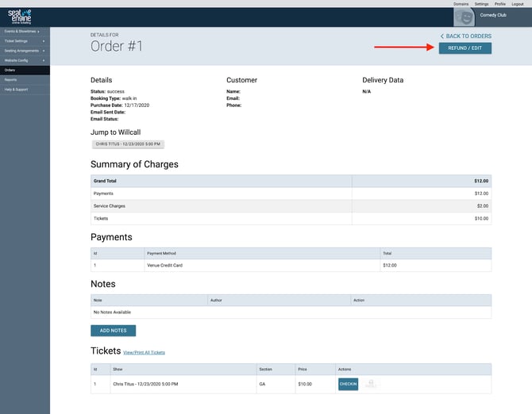Expand the Events & Showtimes sidebar menu
The width and height of the screenshot is (532, 414).
pos(24,31)
